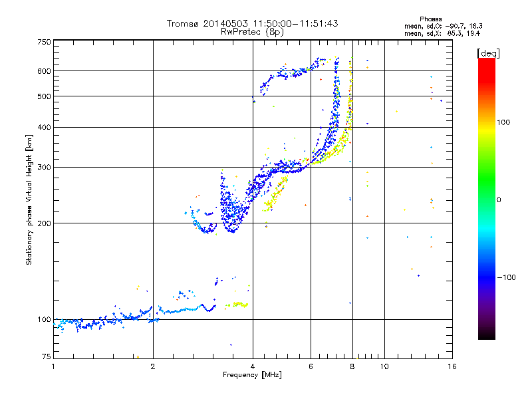532x399 pixels.
Task: Click the '-100' colorbar tick label
Action: pyautogui.click(x=507, y=277)
